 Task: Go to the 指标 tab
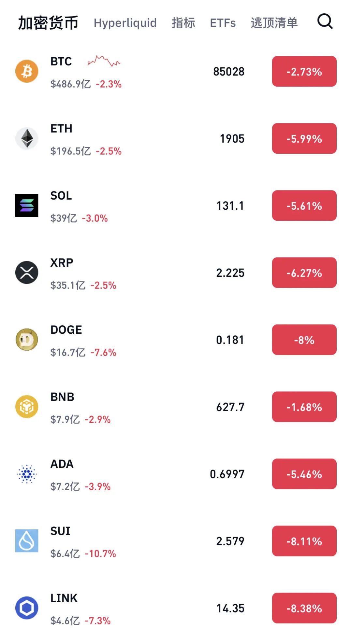coord(183,23)
